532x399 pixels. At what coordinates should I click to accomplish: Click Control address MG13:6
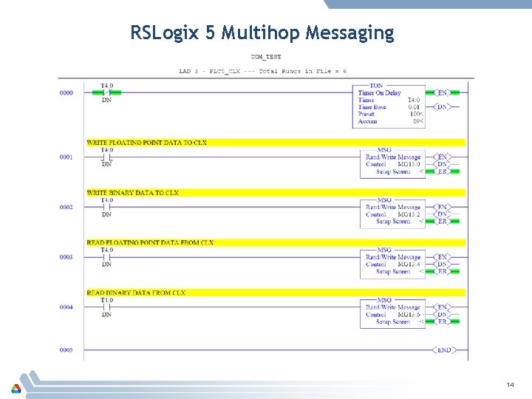409,315
